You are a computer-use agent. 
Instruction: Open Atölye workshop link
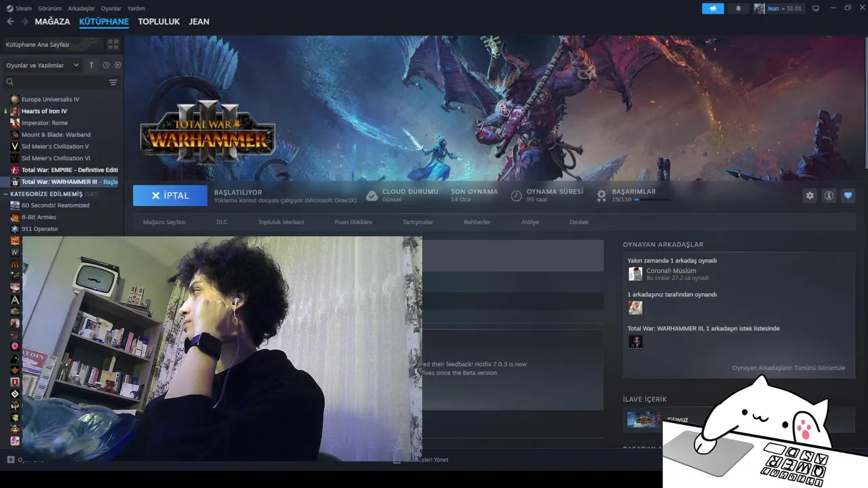(x=530, y=222)
